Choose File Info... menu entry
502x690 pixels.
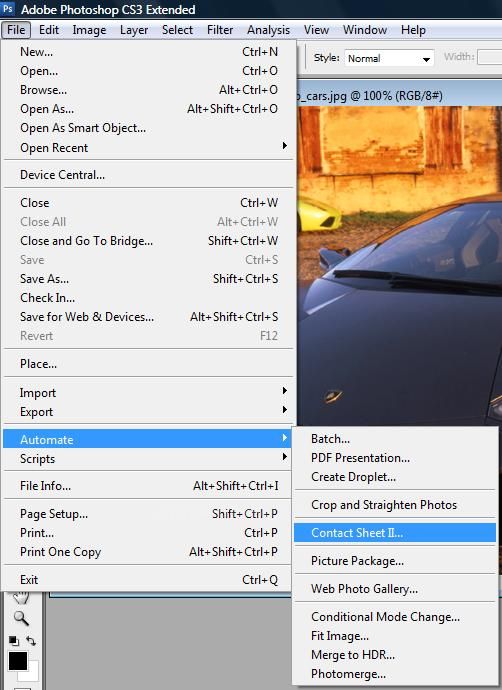tap(147, 486)
